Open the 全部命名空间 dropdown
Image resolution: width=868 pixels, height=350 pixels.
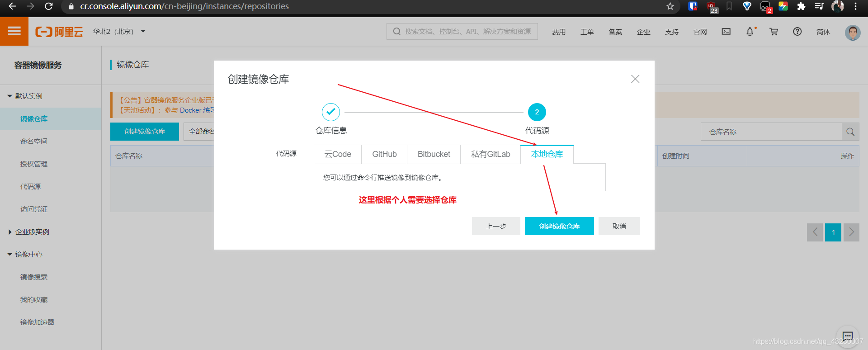tap(198, 132)
